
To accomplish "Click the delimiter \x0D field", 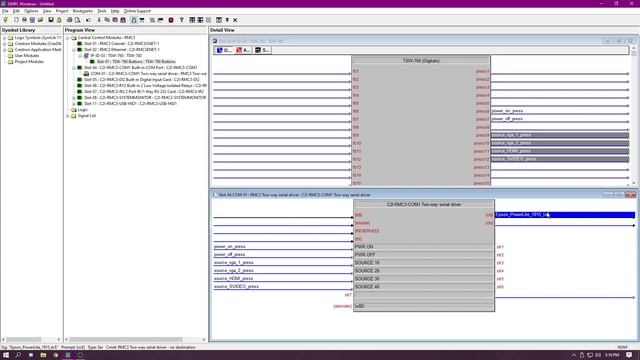I will pos(423,306).
